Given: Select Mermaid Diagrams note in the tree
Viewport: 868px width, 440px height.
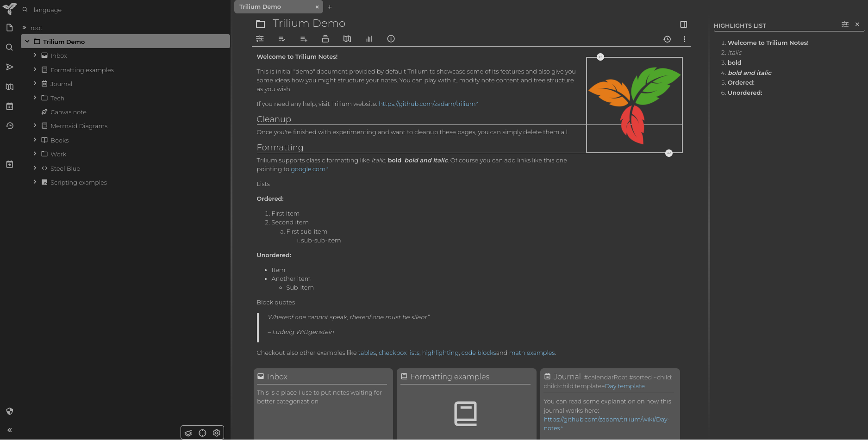Looking at the screenshot, I should click(79, 126).
